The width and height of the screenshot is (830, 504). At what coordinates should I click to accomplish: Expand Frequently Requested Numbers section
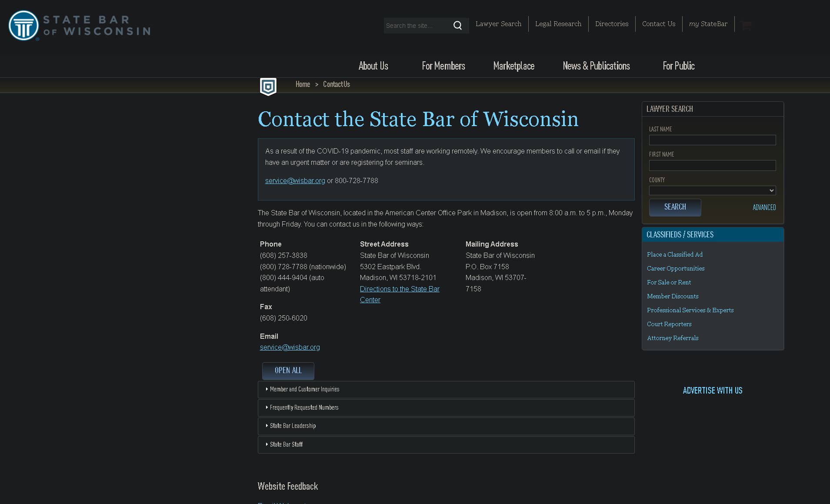pos(304,408)
